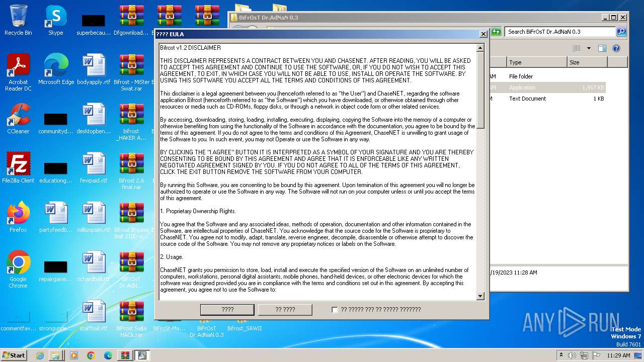Open the view options dropdown arrow
This screenshot has width=644, height=362.
click(589, 48)
